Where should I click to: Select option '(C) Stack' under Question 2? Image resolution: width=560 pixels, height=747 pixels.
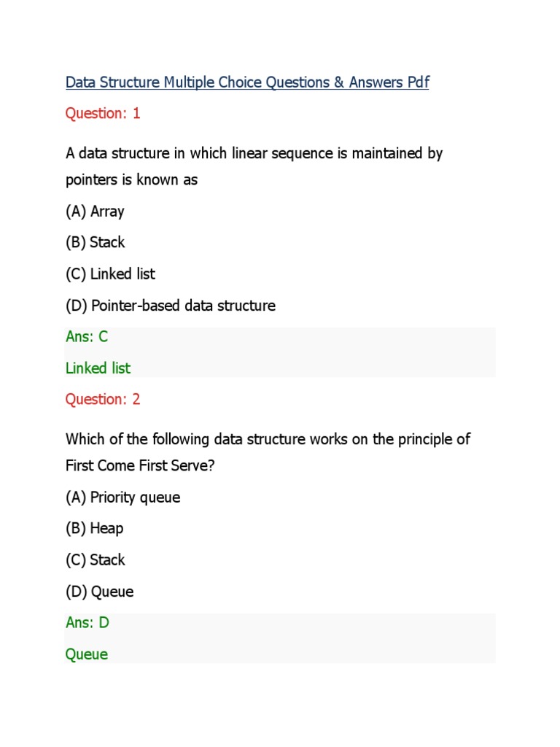coord(95,560)
